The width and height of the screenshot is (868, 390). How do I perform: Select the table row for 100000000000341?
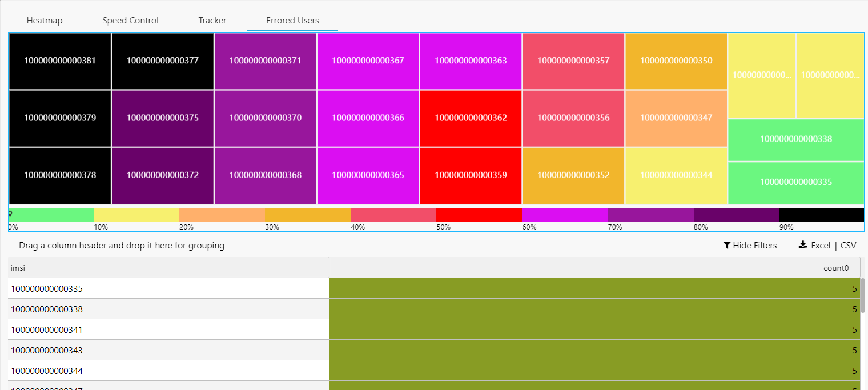tap(434, 329)
